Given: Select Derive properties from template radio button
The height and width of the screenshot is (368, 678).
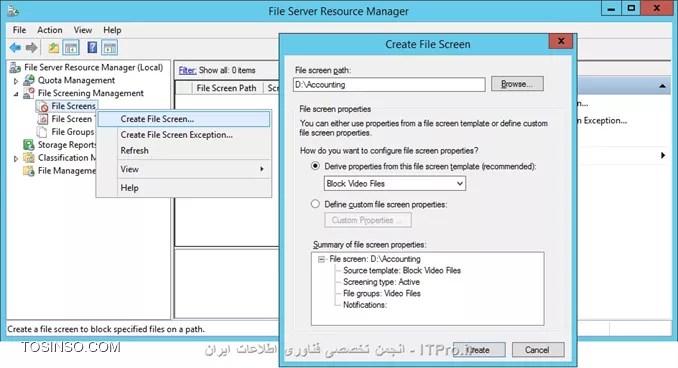Looking at the screenshot, I should [x=315, y=166].
